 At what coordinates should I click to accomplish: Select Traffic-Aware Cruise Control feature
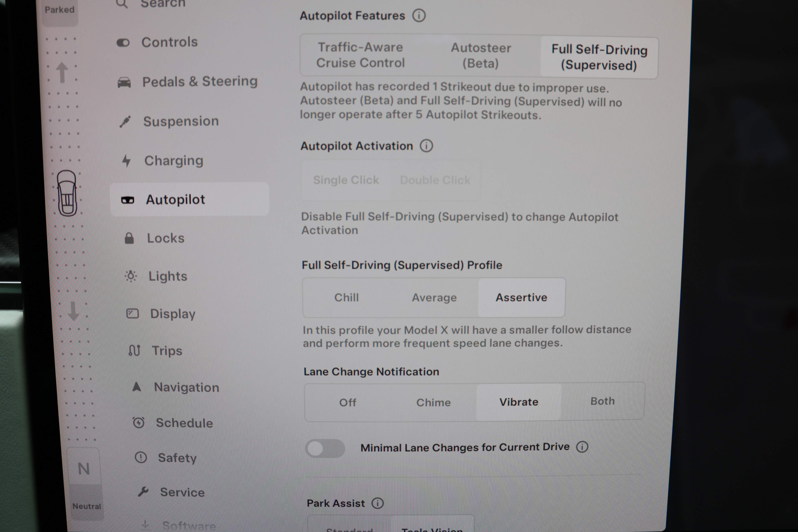tap(360, 55)
